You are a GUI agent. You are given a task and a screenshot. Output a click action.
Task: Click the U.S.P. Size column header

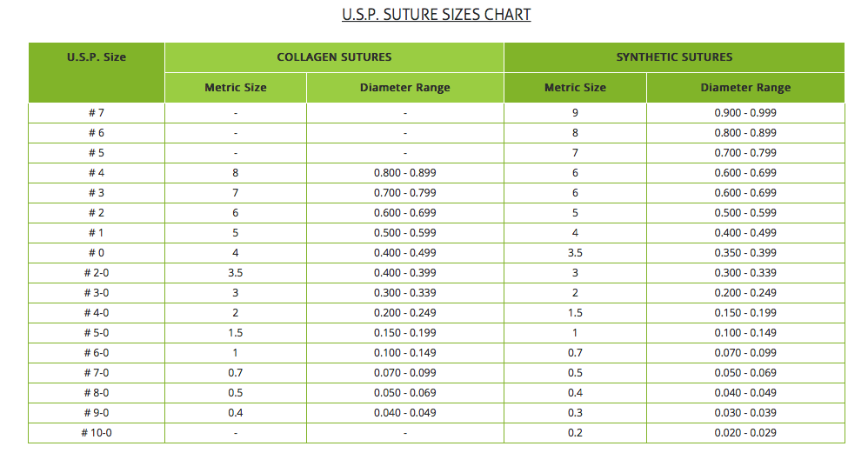[x=97, y=57]
